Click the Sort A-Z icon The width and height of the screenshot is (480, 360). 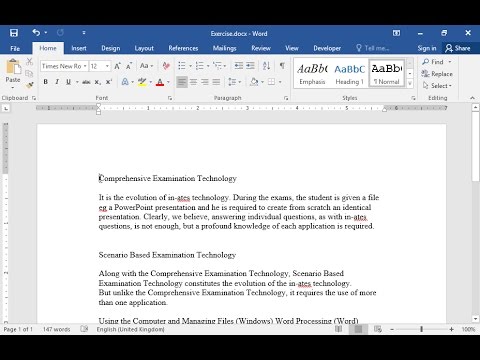click(x=266, y=66)
